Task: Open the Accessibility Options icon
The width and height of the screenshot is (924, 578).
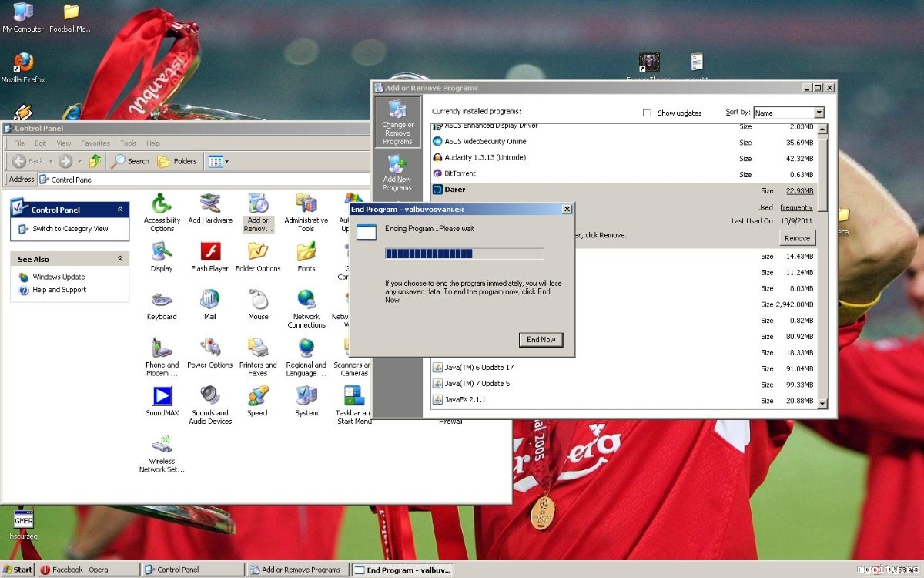Action: (x=162, y=205)
